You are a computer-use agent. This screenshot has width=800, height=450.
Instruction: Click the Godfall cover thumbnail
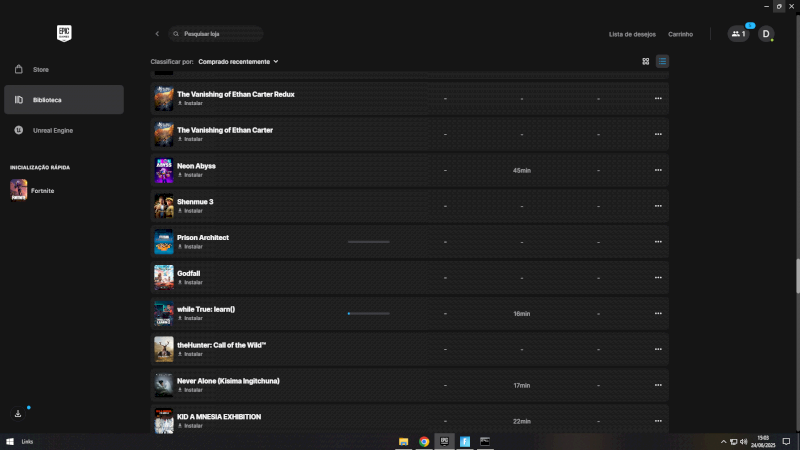point(164,278)
